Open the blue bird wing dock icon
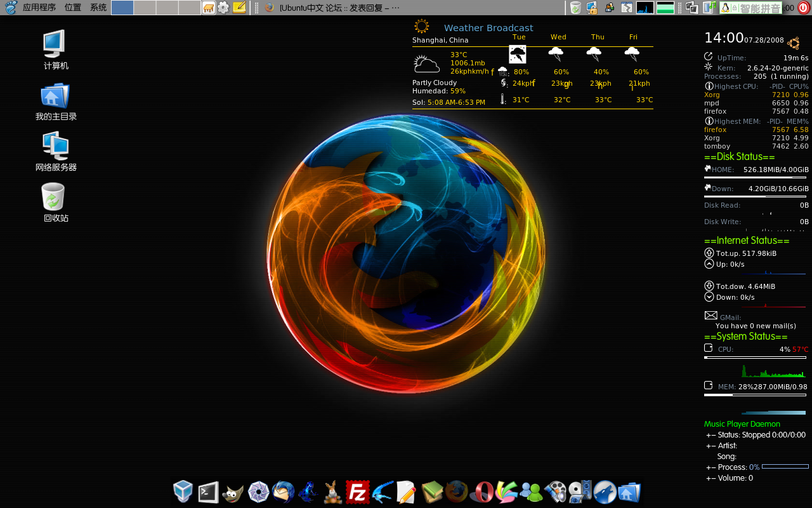This screenshot has width=812, height=508. [383, 492]
